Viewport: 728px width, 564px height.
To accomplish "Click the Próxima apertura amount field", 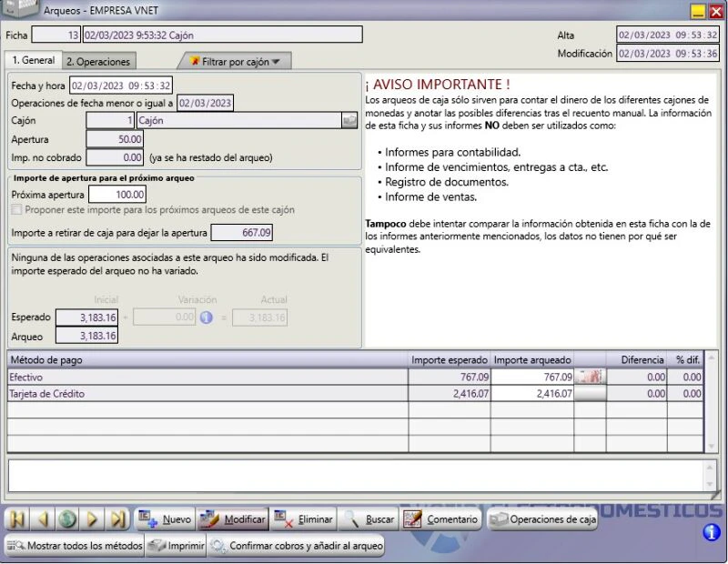I will [x=117, y=195].
